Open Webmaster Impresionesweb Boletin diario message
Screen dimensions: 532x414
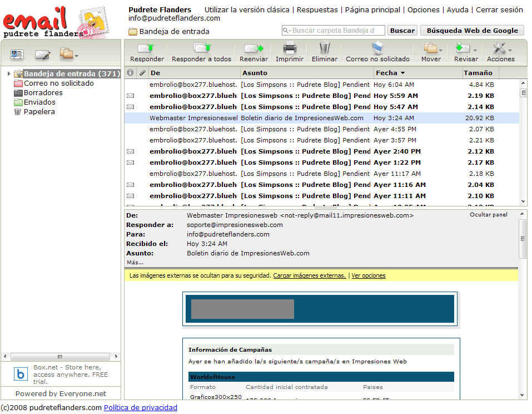point(322,118)
